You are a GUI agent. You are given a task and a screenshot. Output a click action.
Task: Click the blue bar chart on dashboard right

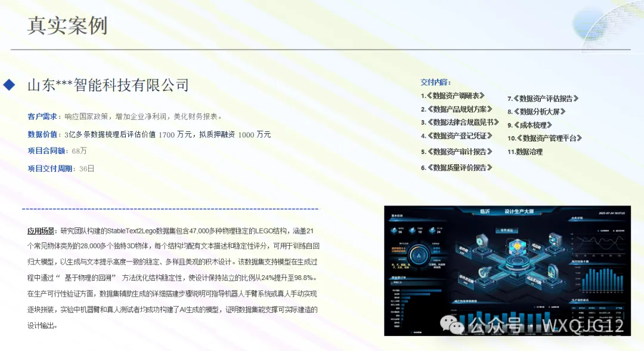(599, 279)
